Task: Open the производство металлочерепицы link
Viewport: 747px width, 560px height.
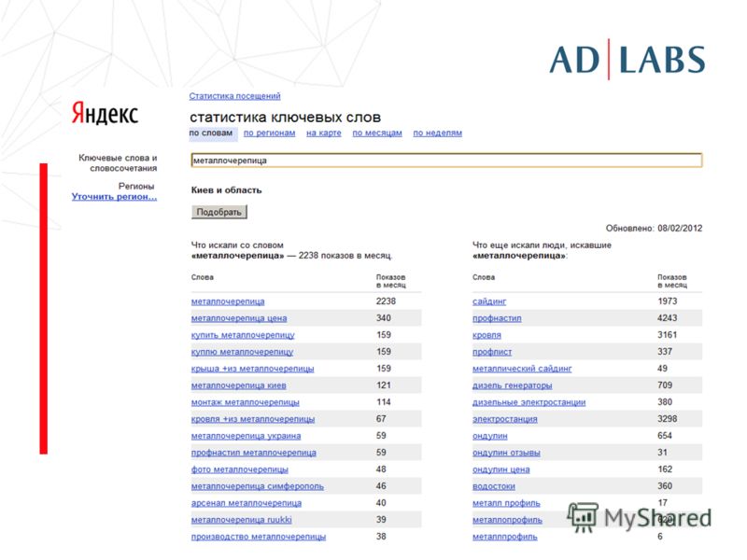Action: 259,537
